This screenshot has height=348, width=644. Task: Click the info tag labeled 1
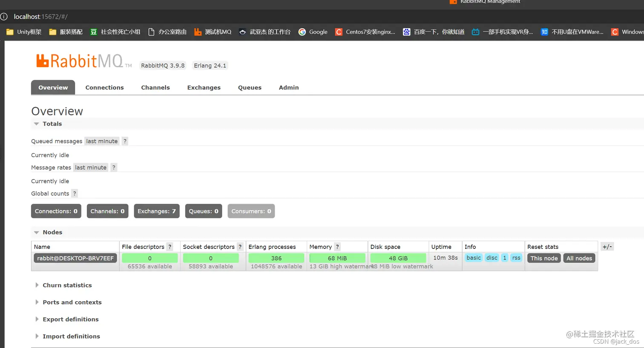pyautogui.click(x=505, y=258)
